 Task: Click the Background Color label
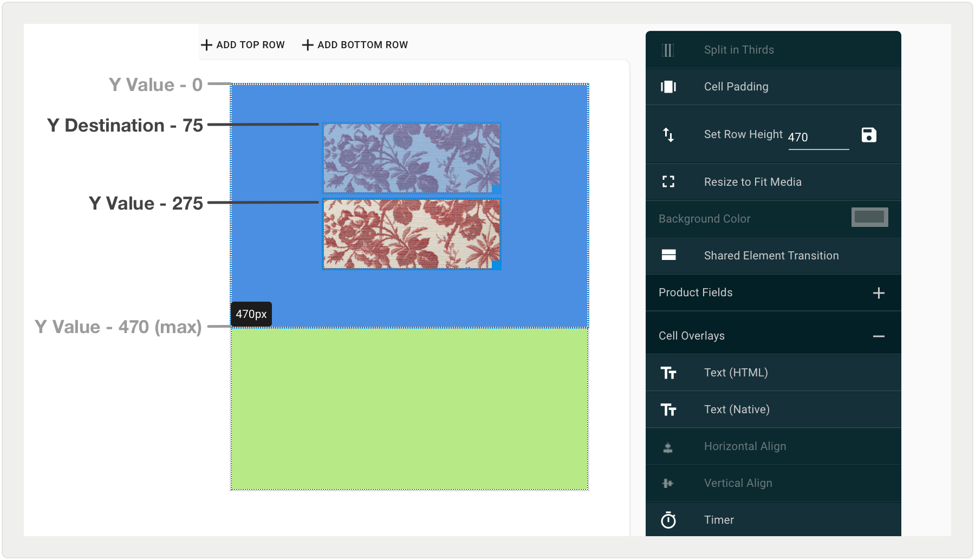704,219
